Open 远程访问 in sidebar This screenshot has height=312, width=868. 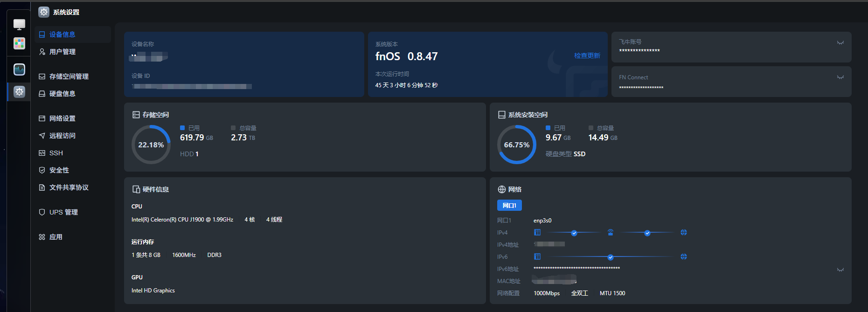[72, 136]
